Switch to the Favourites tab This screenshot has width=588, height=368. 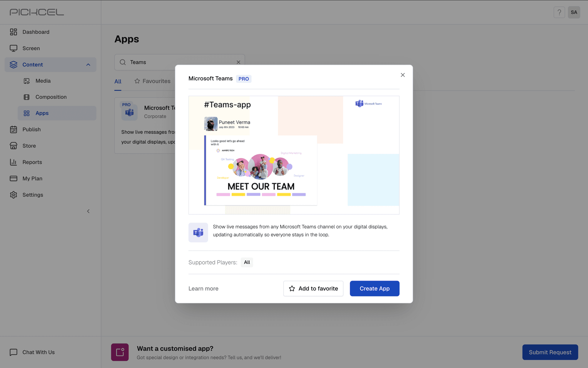[x=152, y=81]
